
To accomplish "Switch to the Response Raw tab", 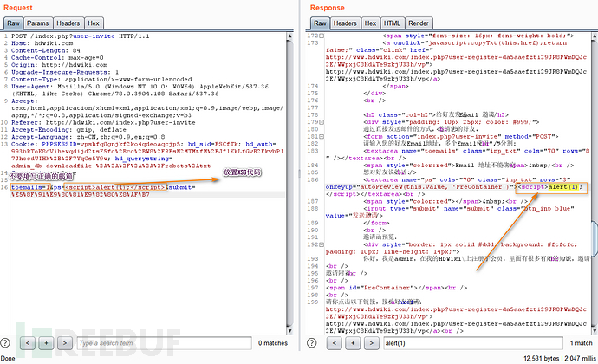I will point(320,23).
